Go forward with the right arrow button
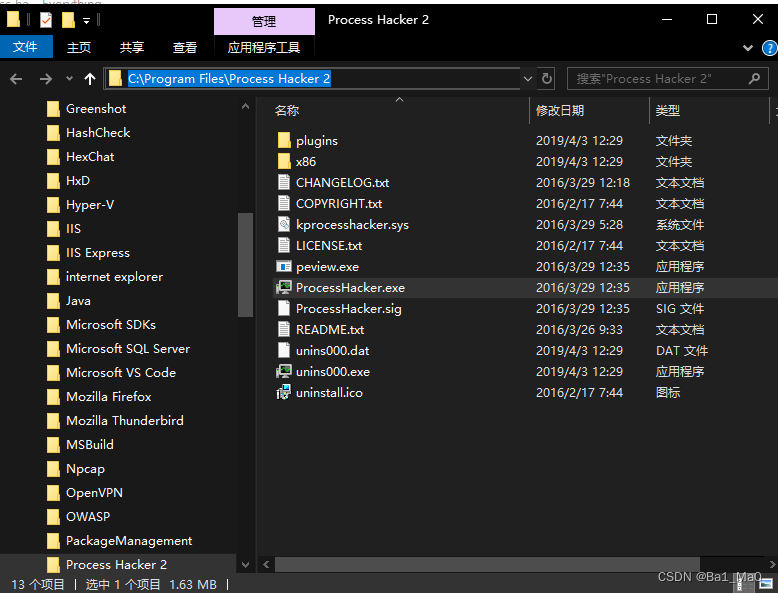778x593 pixels. (46, 79)
